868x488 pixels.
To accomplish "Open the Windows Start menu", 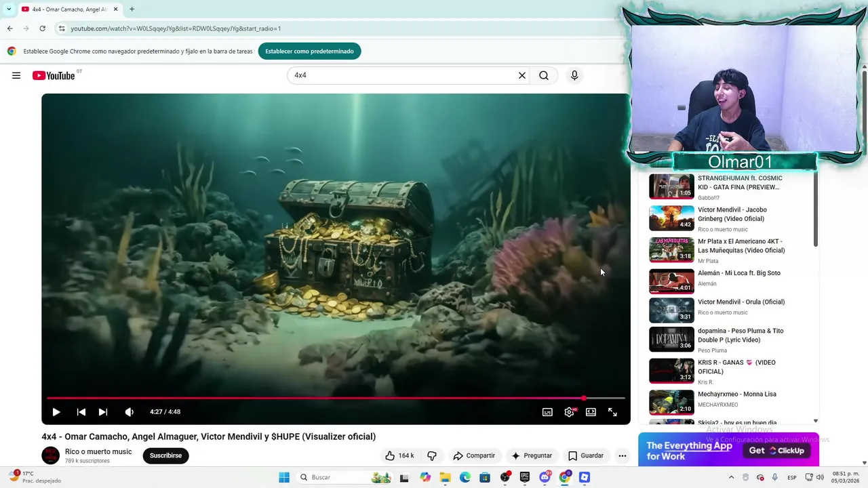I will [x=284, y=477].
